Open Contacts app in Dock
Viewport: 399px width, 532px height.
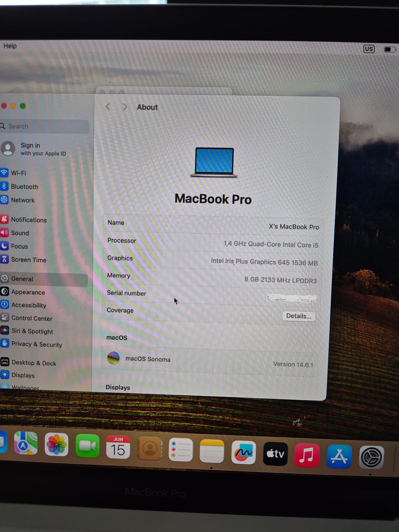150,448
